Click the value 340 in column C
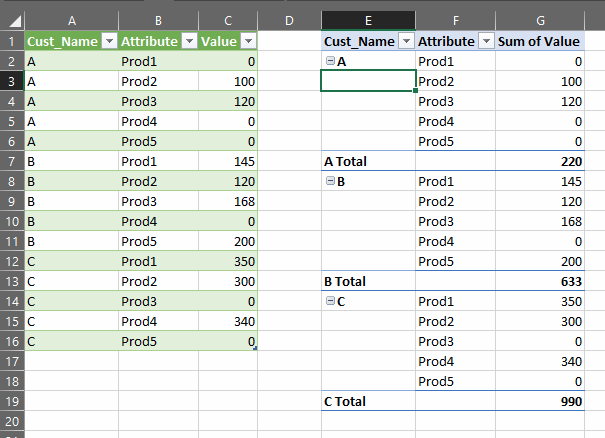 228,321
